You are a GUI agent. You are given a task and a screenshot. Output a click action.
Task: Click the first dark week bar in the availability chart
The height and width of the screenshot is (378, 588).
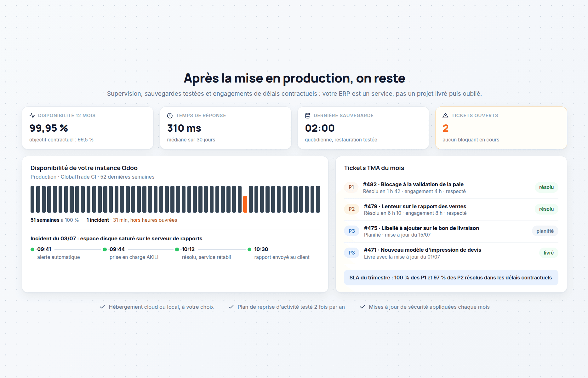click(x=32, y=199)
